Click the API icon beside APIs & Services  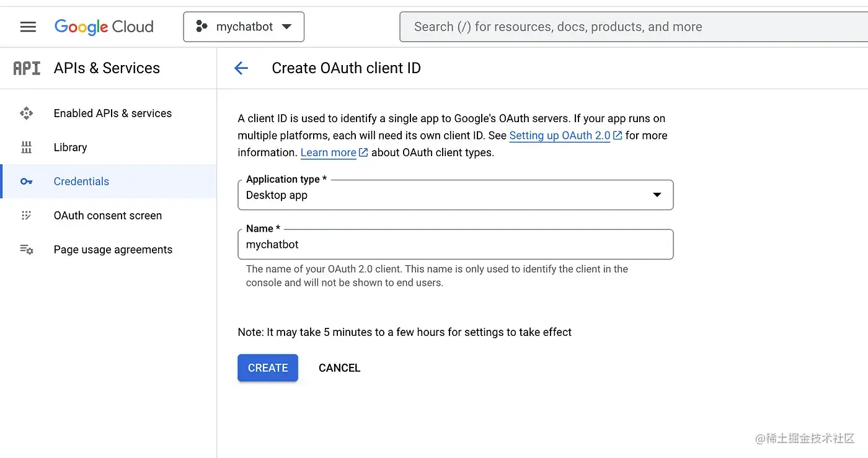coord(27,68)
